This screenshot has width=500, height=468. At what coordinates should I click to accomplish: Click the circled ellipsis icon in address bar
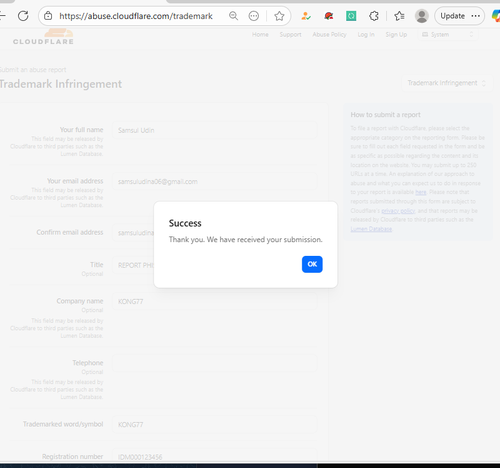(x=254, y=16)
